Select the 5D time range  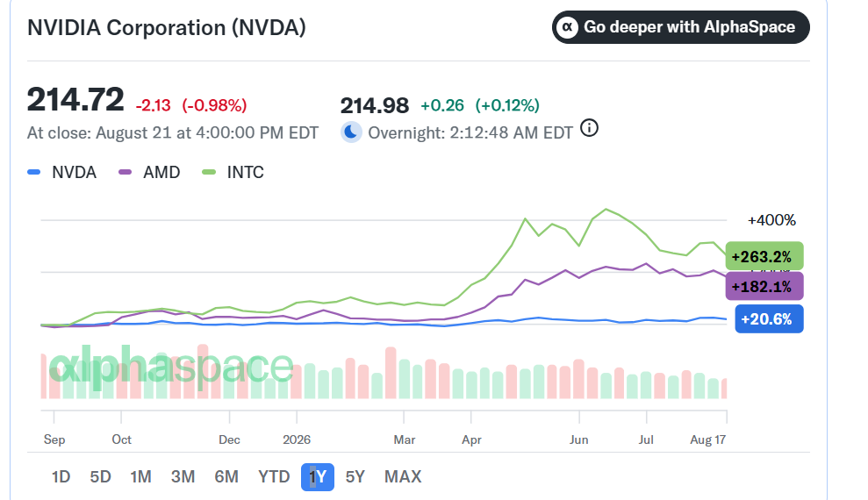101,477
